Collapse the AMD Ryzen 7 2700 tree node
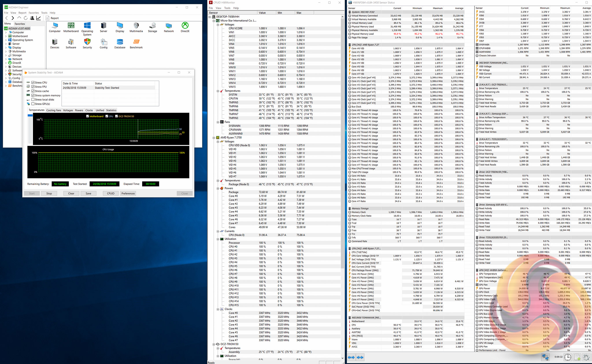Viewport: 592px width, 364px height. (x=214, y=138)
